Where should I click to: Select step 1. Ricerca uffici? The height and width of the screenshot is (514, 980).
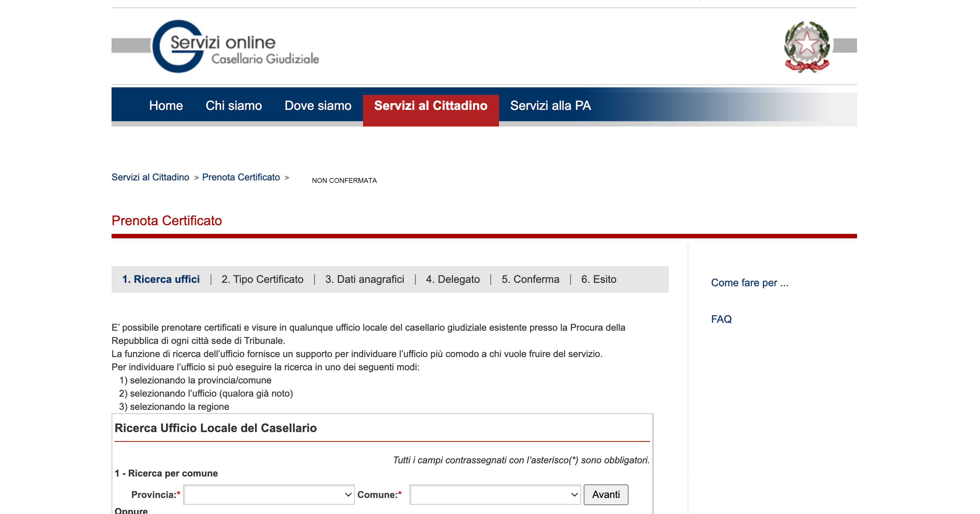(x=160, y=280)
